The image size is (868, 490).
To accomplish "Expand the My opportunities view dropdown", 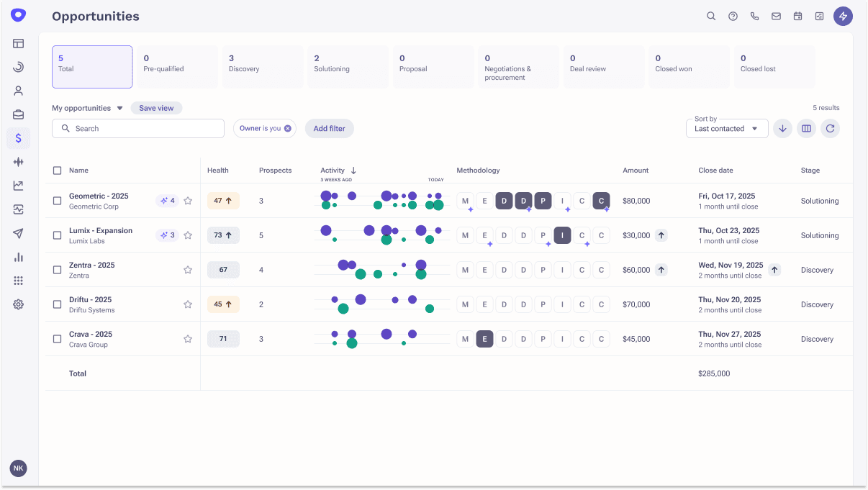I will pyautogui.click(x=119, y=109).
